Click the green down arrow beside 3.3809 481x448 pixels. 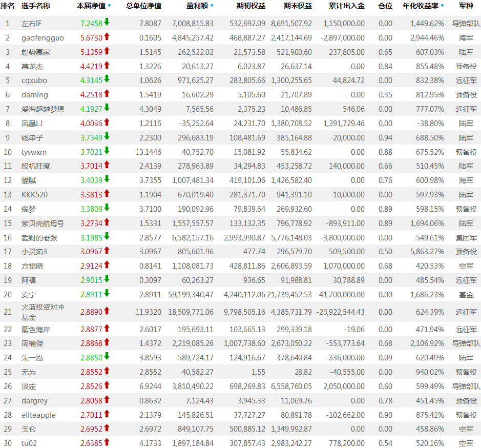(x=107, y=208)
